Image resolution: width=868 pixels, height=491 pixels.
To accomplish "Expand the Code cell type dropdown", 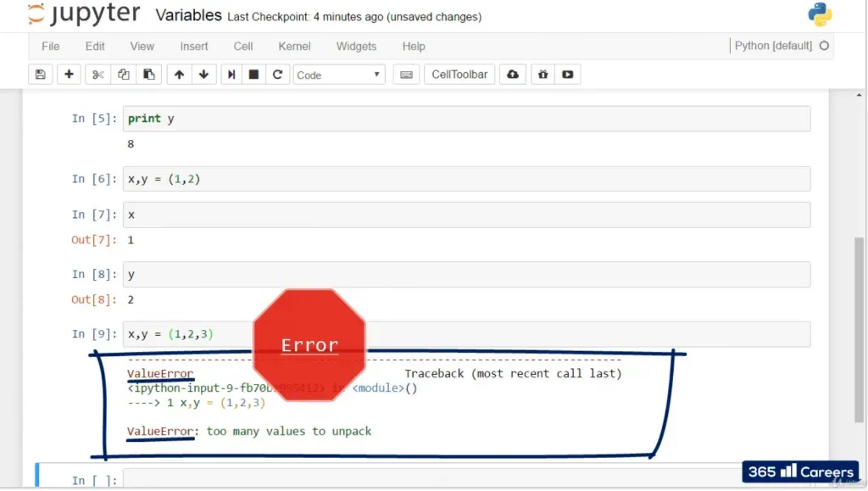I will pyautogui.click(x=339, y=75).
